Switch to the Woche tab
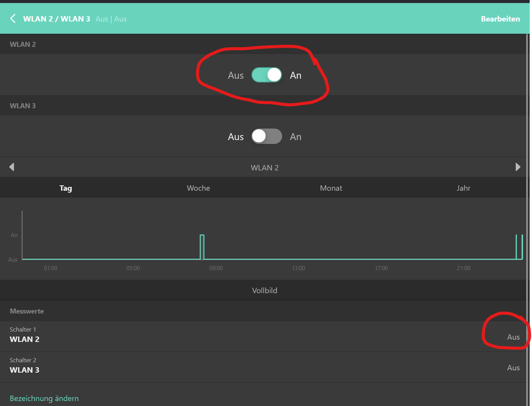This screenshot has height=406, width=532. [198, 188]
